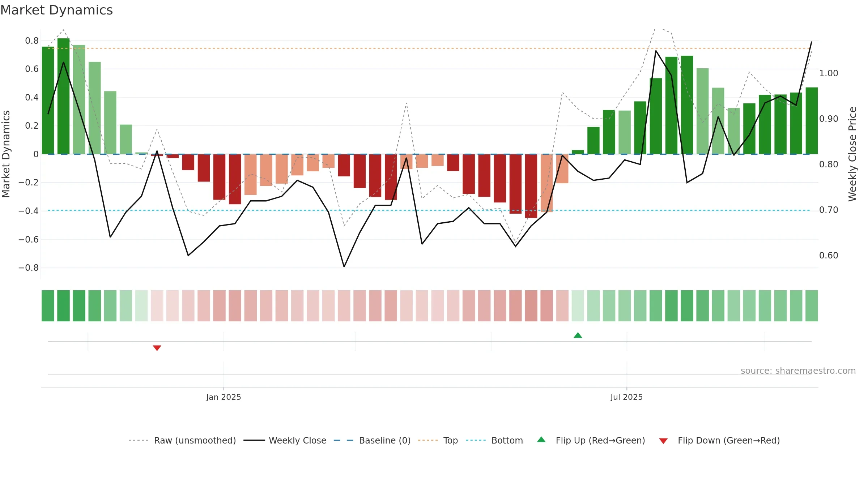
Task: Click the −0.2 tick on left axis
Action: coord(28,182)
